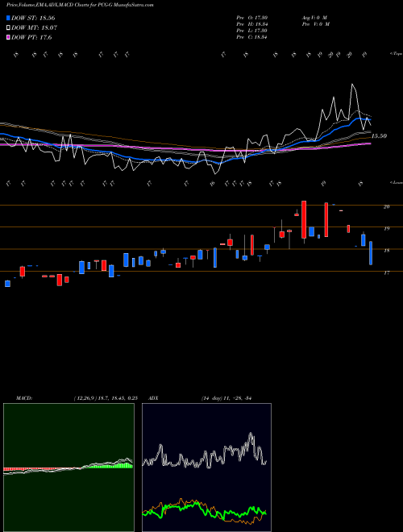Select the 'DOW ST: 18.56' legend text
This screenshot has width=403, height=532.
33,18
